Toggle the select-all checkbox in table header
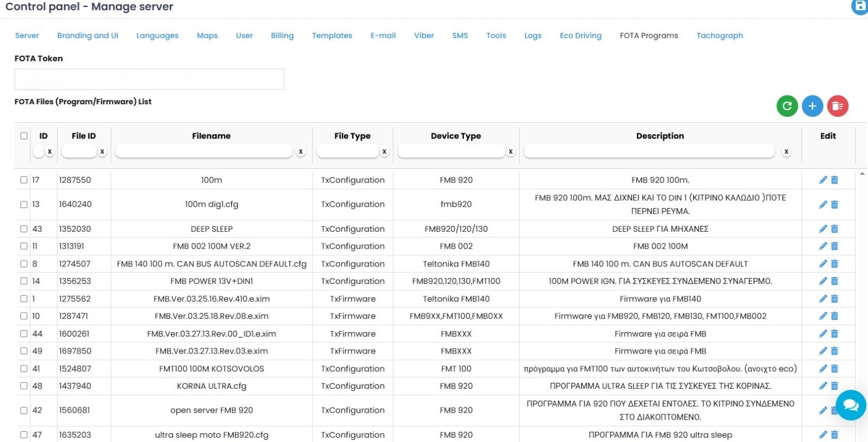 (24, 136)
